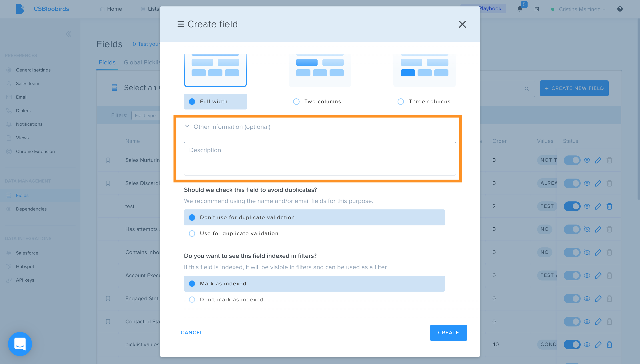Click the CREATE button

(448, 332)
